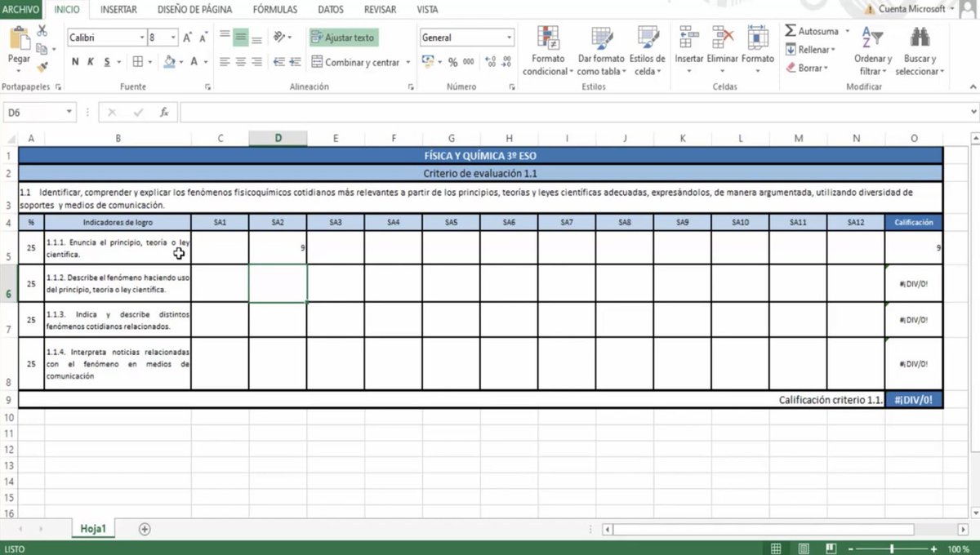Center text horizontally in the cell
980x555 pixels.
(241, 62)
